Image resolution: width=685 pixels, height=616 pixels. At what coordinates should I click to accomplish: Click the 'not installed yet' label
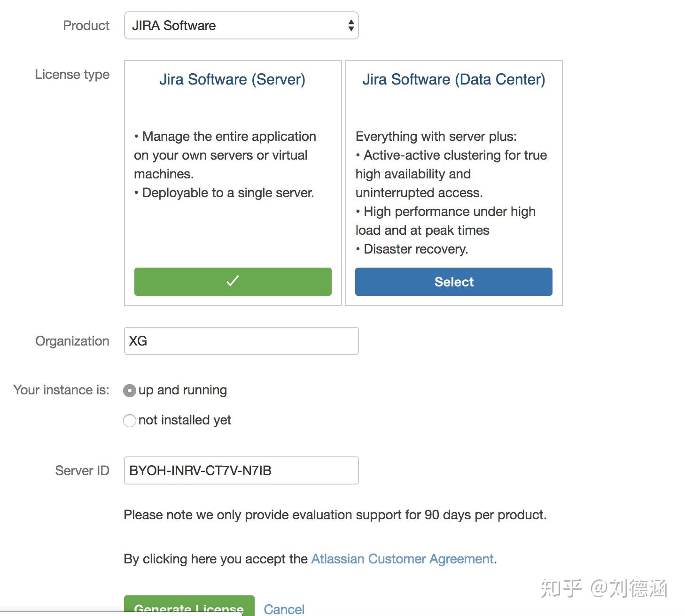(185, 420)
